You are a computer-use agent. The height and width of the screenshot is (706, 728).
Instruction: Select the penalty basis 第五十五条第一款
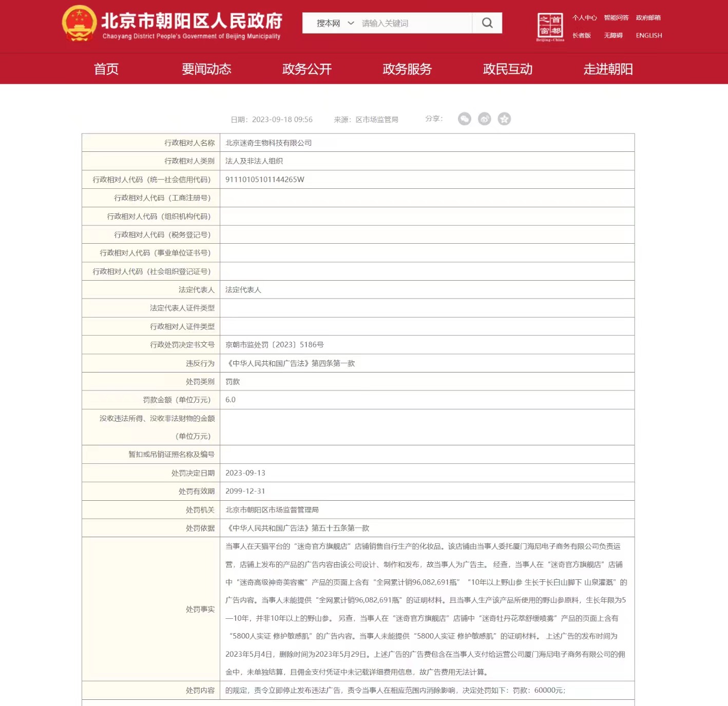click(340, 528)
